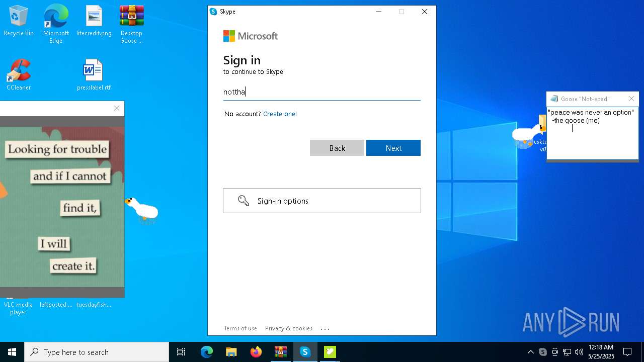Open File Explorer from the taskbar
Screen dimensions: 644x362
[231, 352]
